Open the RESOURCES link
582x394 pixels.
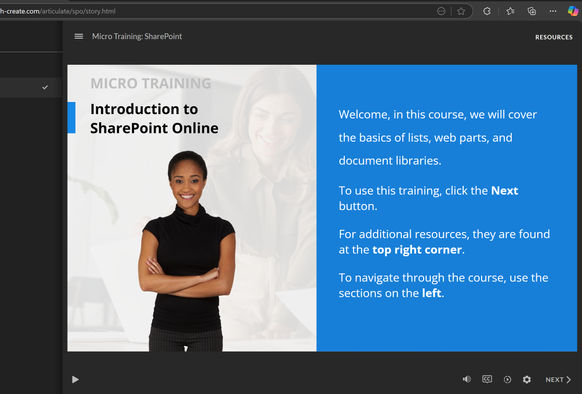point(553,37)
